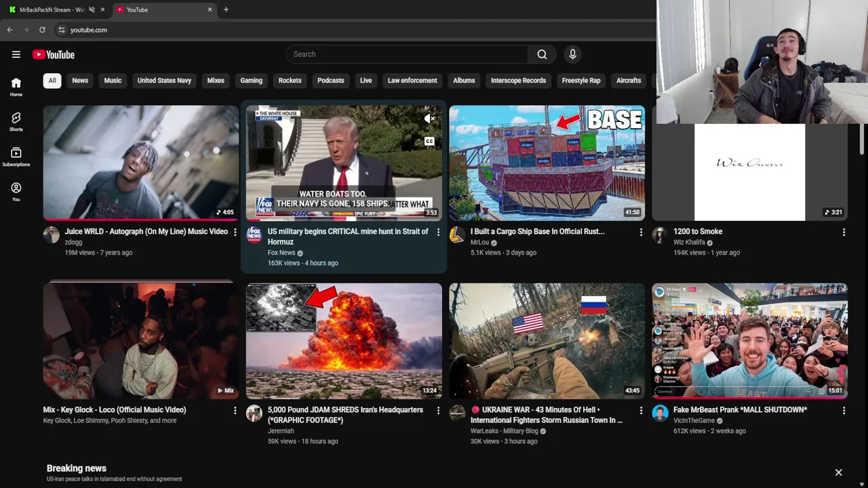868x488 pixels.
Task: Open a new browser tab with plus
Action: click(226, 9)
